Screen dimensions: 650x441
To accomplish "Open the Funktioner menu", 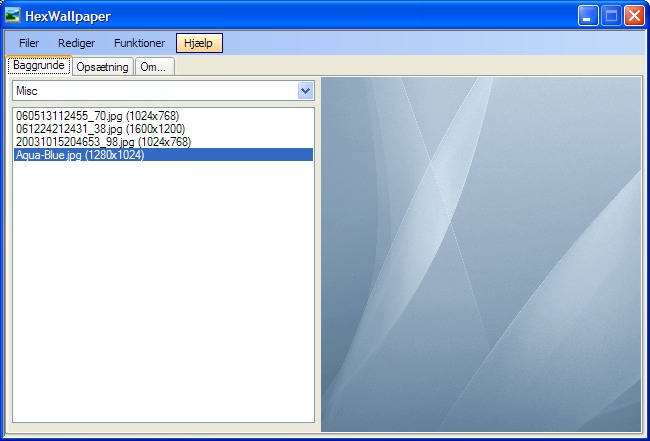I will pos(139,43).
